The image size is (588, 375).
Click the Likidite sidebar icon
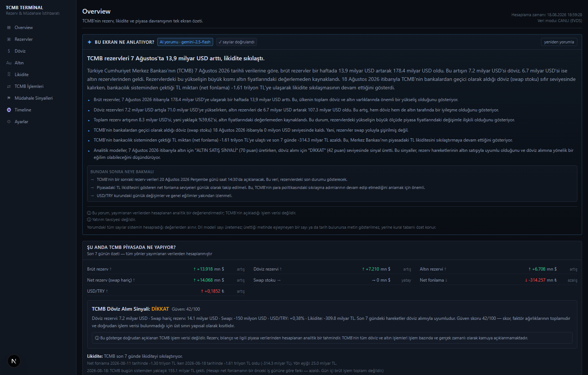pos(9,75)
